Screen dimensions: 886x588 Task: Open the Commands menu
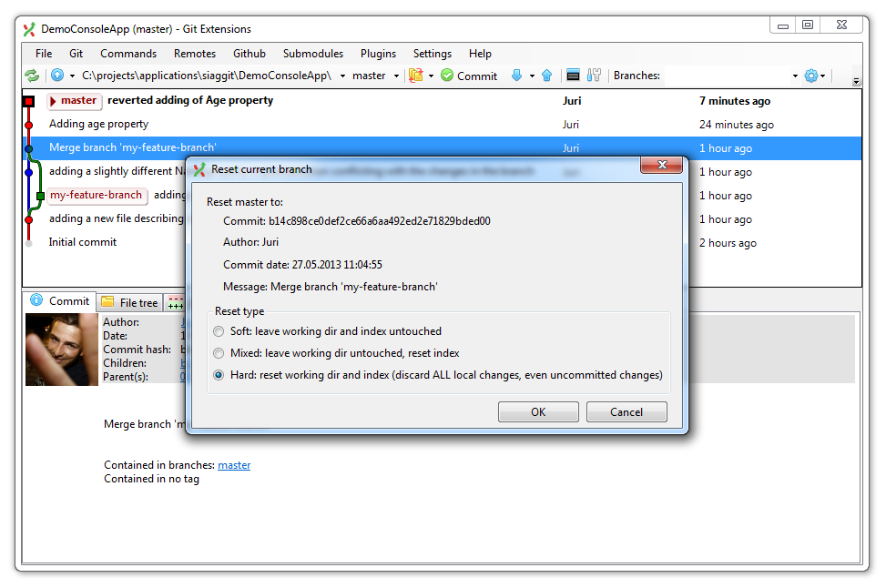click(128, 54)
